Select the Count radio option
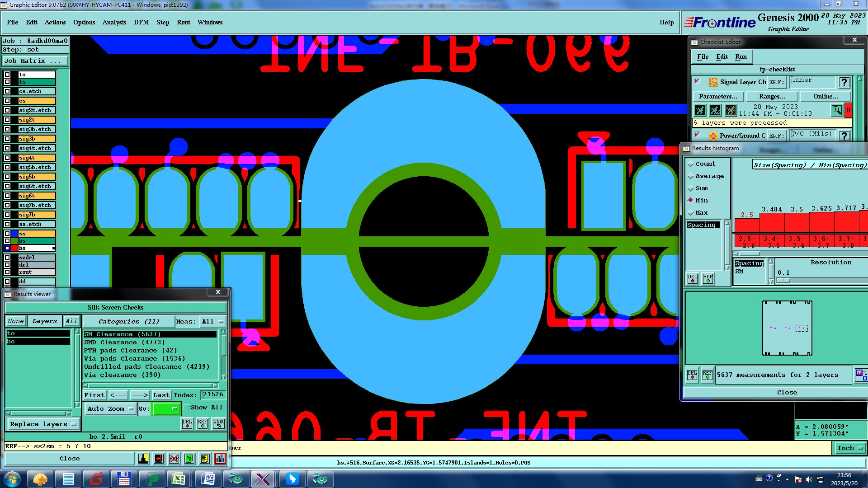 pyautogui.click(x=691, y=164)
